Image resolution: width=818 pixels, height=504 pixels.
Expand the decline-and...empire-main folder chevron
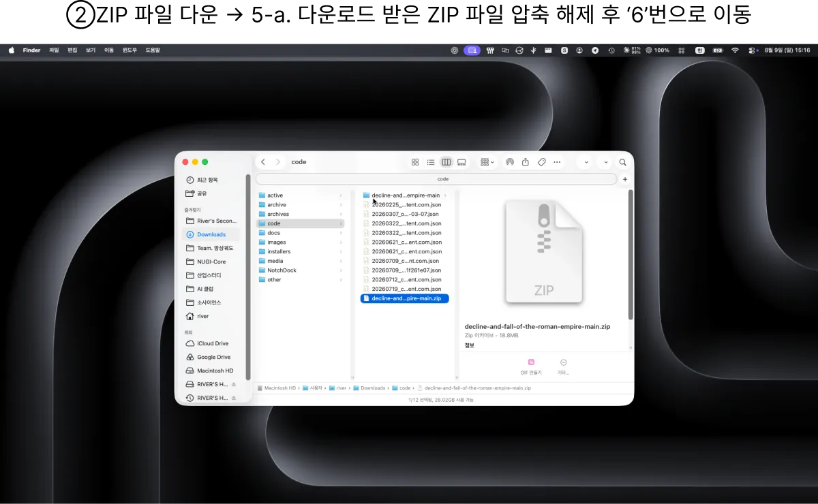coord(445,195)
